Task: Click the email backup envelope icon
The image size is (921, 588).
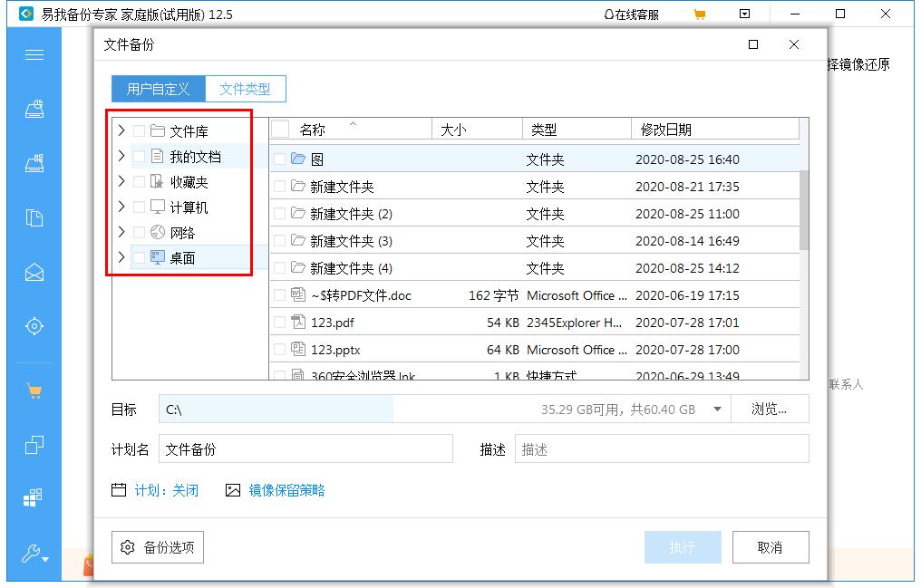Action: 34,271
